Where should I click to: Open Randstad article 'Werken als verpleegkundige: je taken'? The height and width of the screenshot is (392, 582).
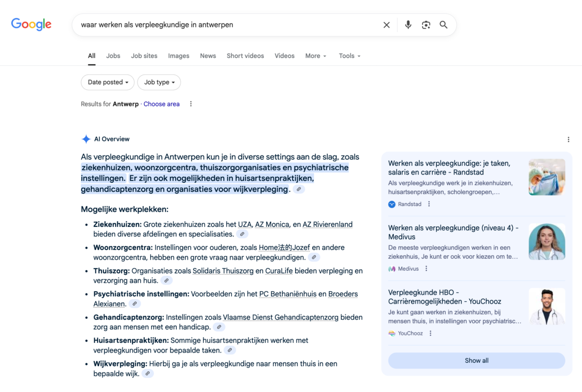pos(449,168)
